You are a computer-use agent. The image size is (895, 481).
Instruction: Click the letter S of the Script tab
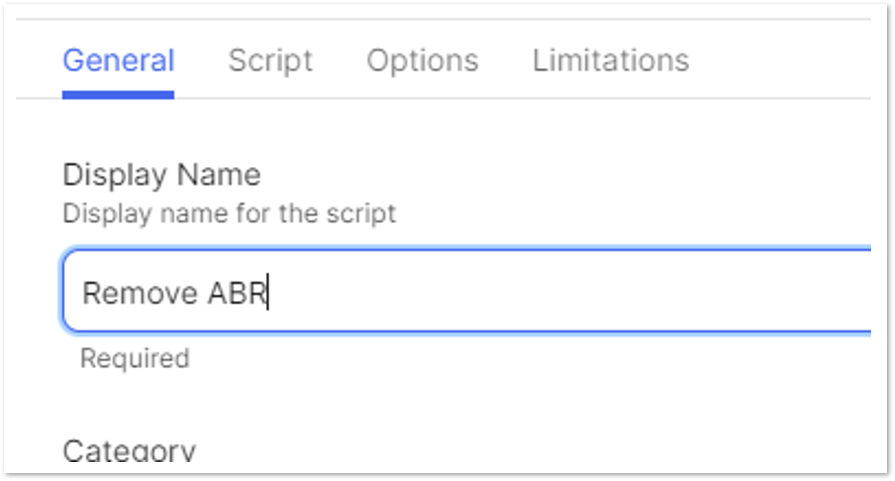coord(237,60)
